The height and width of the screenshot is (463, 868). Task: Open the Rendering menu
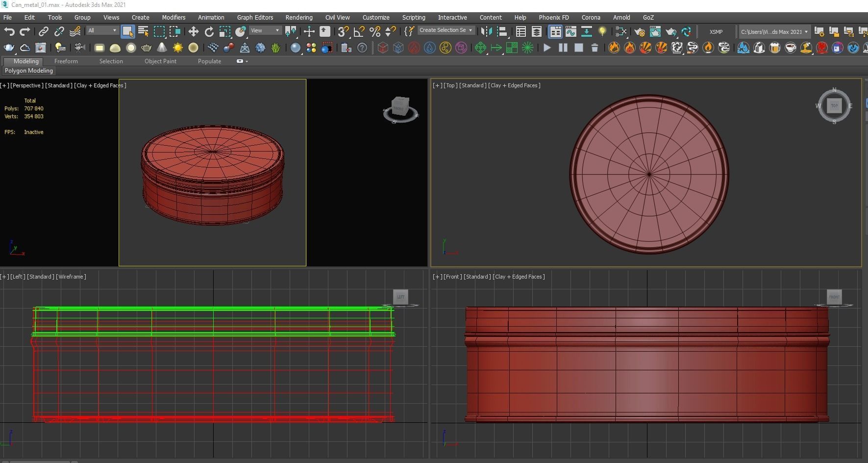(299, 17)
